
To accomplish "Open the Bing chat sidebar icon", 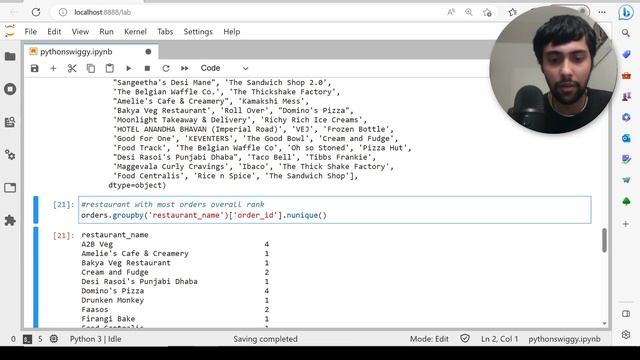I will (625, 13).
